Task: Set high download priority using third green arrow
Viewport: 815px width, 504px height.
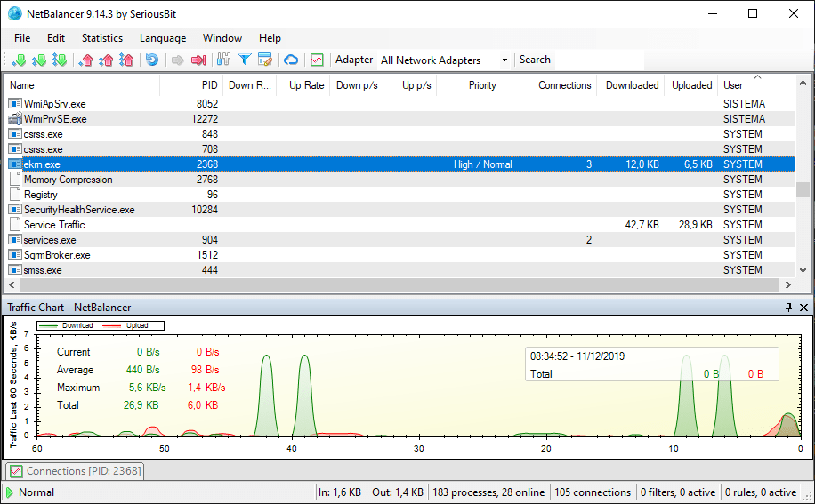Action: [x=60, y=60]
